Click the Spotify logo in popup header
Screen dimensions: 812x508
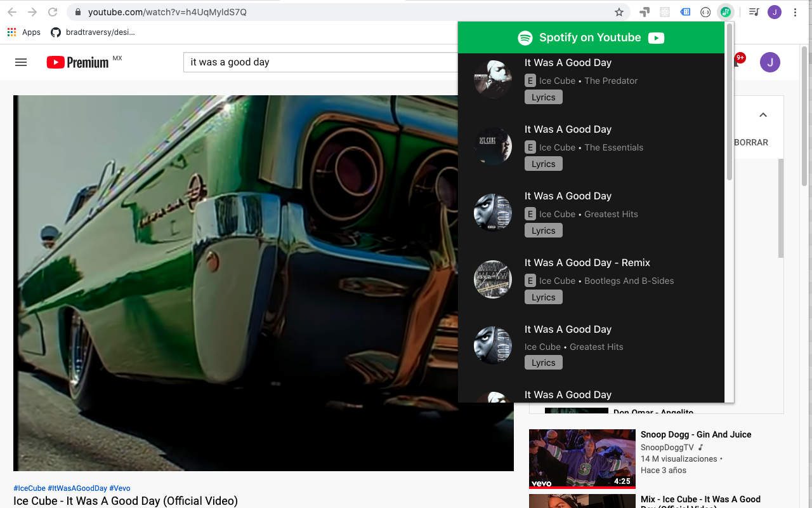[525, 38]
